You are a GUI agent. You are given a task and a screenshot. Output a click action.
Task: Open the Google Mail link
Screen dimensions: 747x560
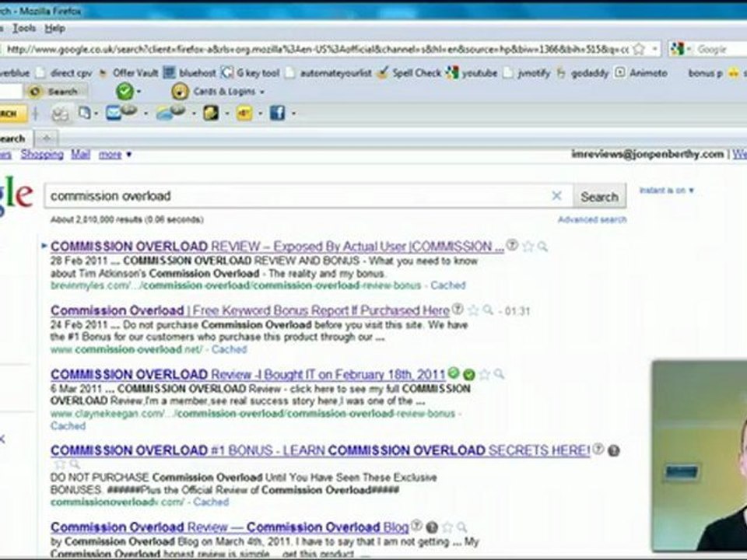coord(80,154)
